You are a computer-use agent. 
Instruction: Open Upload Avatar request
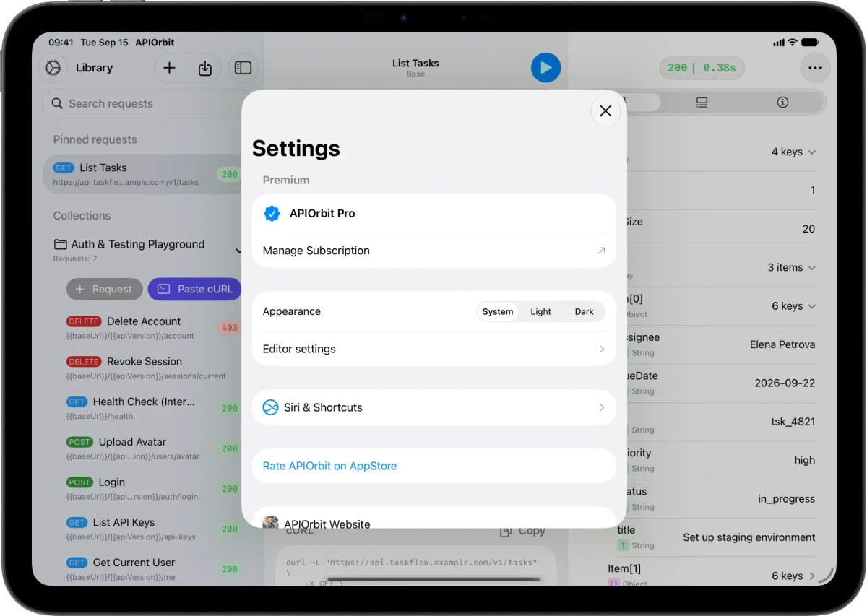(x=152, y=448)
